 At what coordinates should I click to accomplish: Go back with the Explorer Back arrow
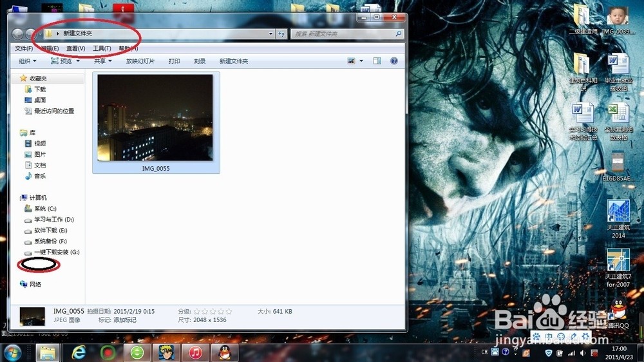coord(17,33)
